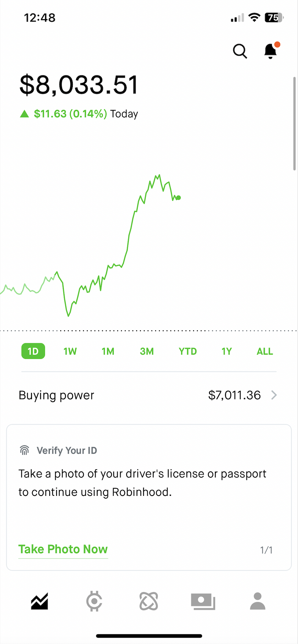The height and width of the screenshot is (644, 298).
Task: Tap the $8,033.51 portfolio balance
Action: coord(79,85)
